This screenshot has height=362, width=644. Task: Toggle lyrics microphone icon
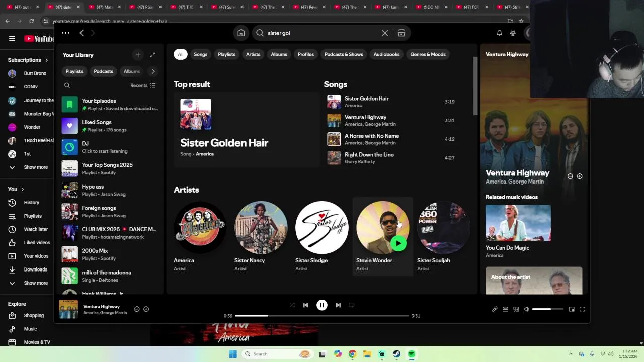[x=495, y=309]
